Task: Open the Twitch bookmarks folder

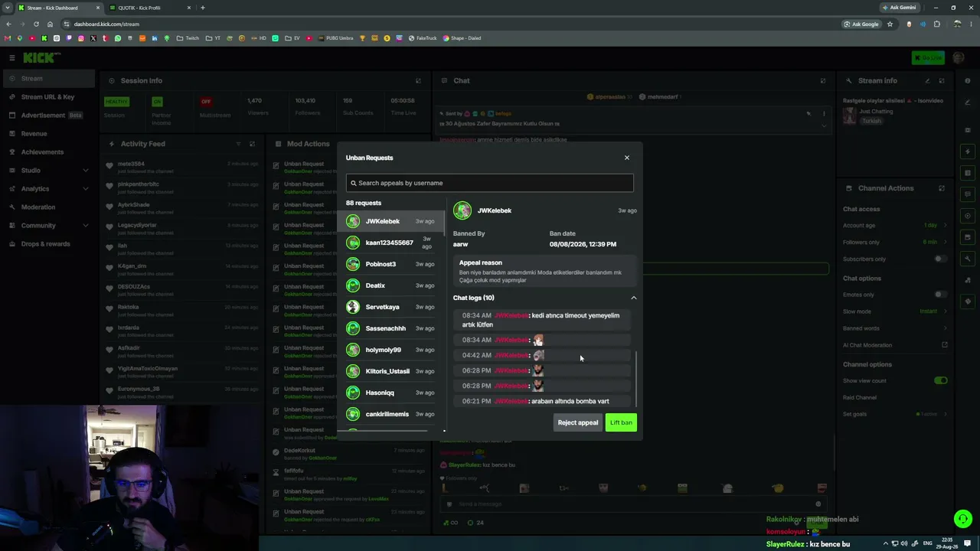Action: pos(188,38)
